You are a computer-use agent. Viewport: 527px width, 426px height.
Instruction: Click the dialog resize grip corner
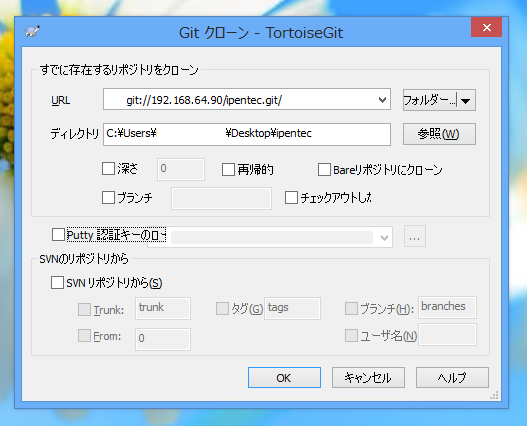(x=494, y=395)
